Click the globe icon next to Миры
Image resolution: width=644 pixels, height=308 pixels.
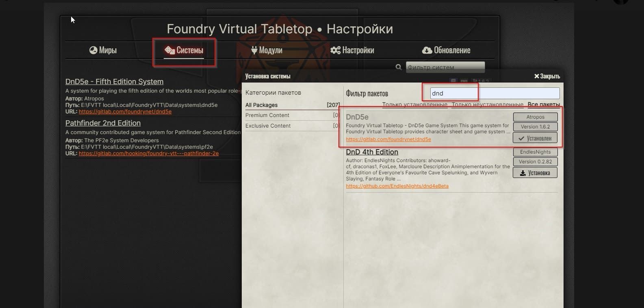[93, 50]
